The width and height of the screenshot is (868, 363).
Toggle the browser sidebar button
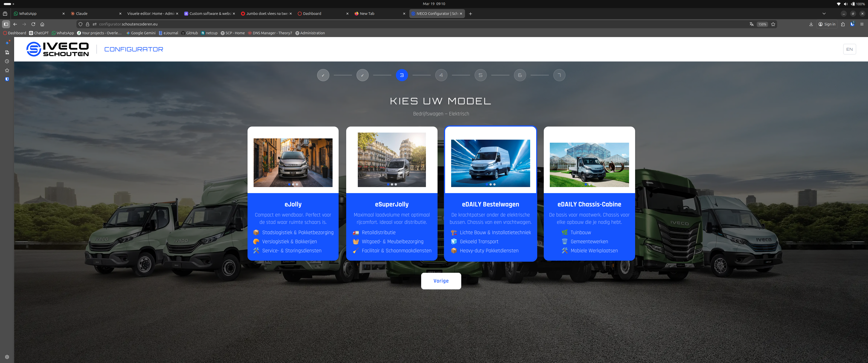tap(6, 24)
